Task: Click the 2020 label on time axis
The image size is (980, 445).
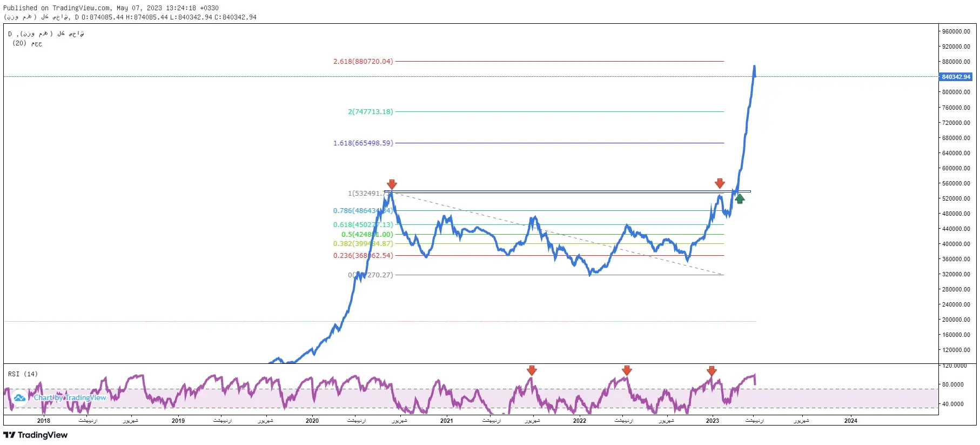Action: (x=312, y=421)
